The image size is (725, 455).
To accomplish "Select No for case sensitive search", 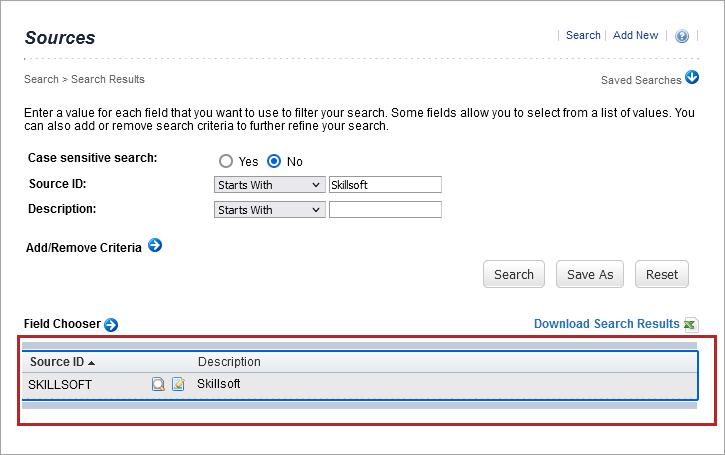I will tap(274, 161).
